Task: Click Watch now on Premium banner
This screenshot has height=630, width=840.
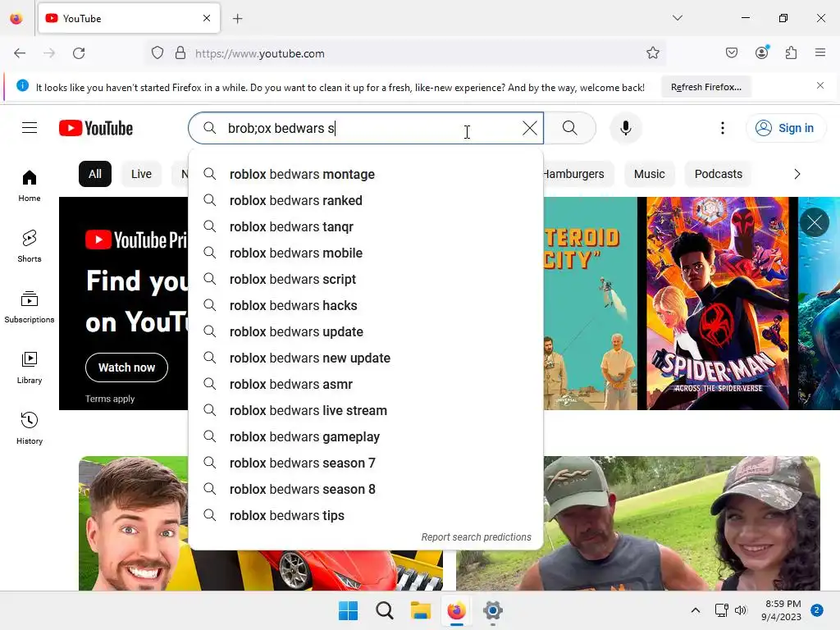Action: coord(126,367)
